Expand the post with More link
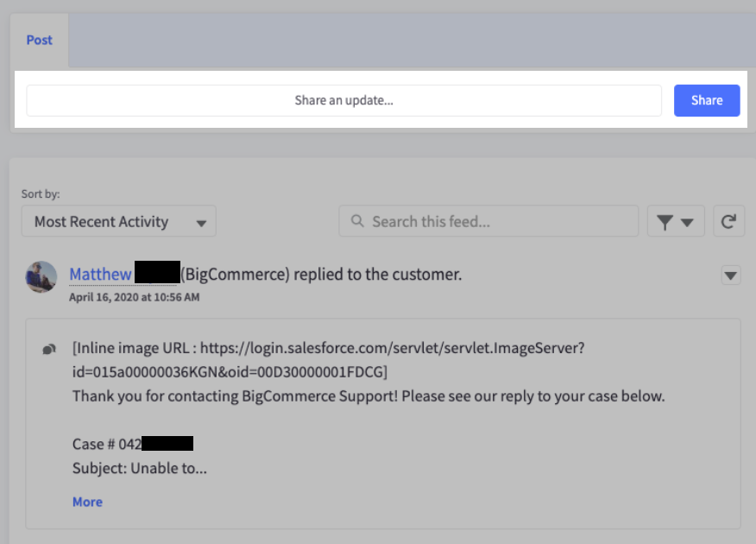Screen dimensions: 756x544 pyautogui.click(x=87, y=502)
